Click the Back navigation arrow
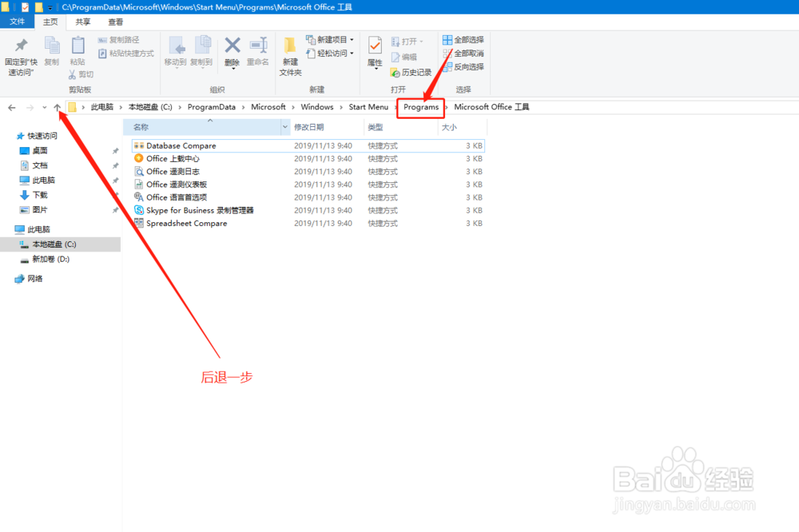 [12, 108]
